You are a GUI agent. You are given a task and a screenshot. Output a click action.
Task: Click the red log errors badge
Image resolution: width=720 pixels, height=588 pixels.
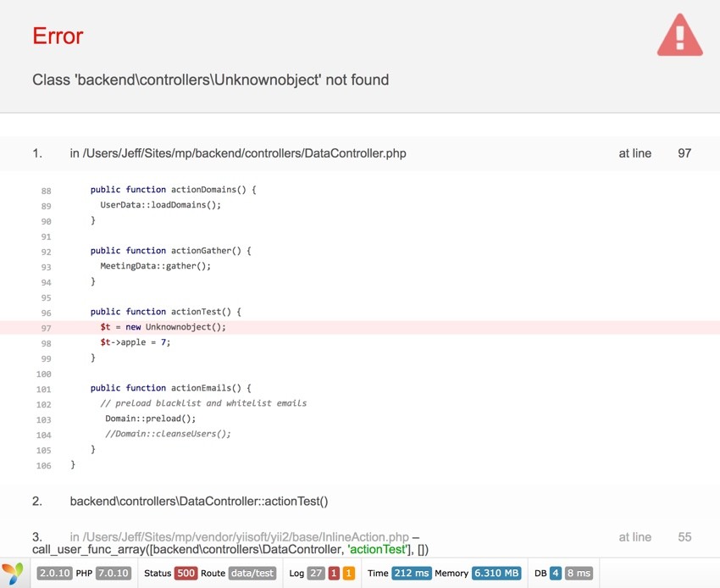point(334,573)
